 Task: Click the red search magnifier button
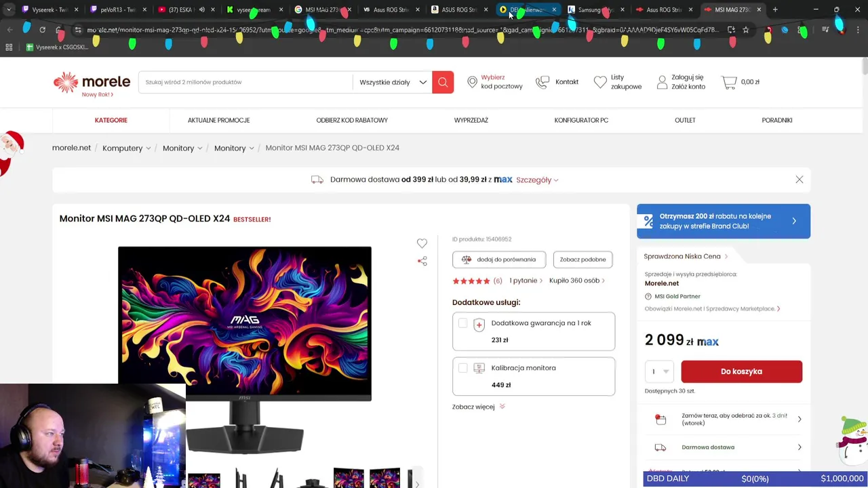(x=443, y=82)
